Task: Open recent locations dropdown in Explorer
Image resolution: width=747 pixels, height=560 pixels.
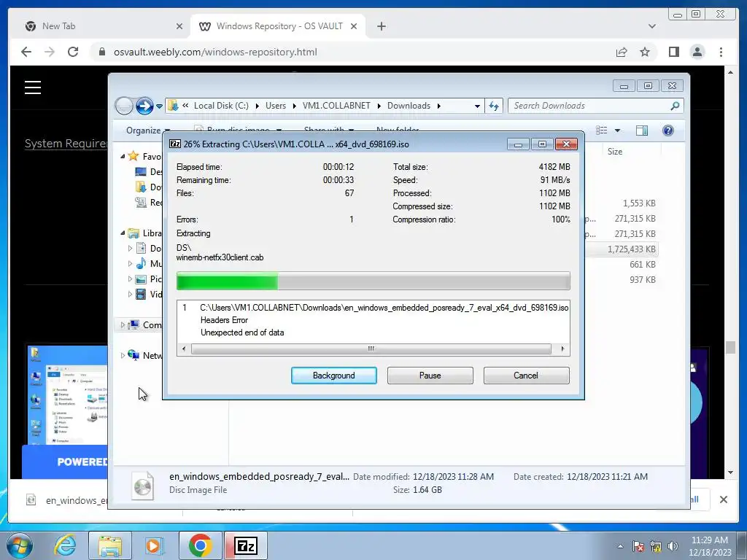Action: pyautogui.click(x=159, y=106)
